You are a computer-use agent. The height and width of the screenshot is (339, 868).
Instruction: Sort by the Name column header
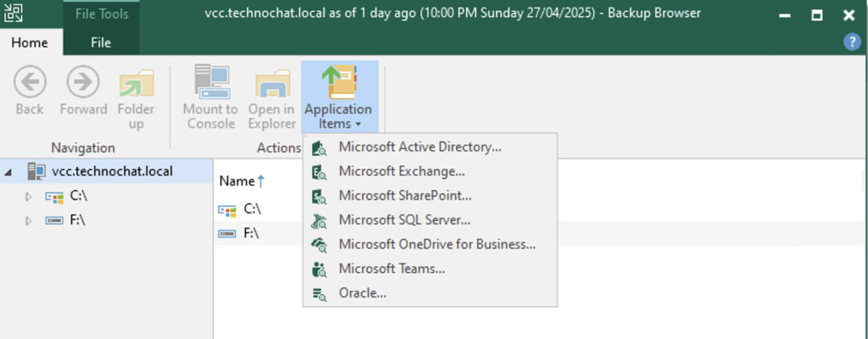pos(236,181)
